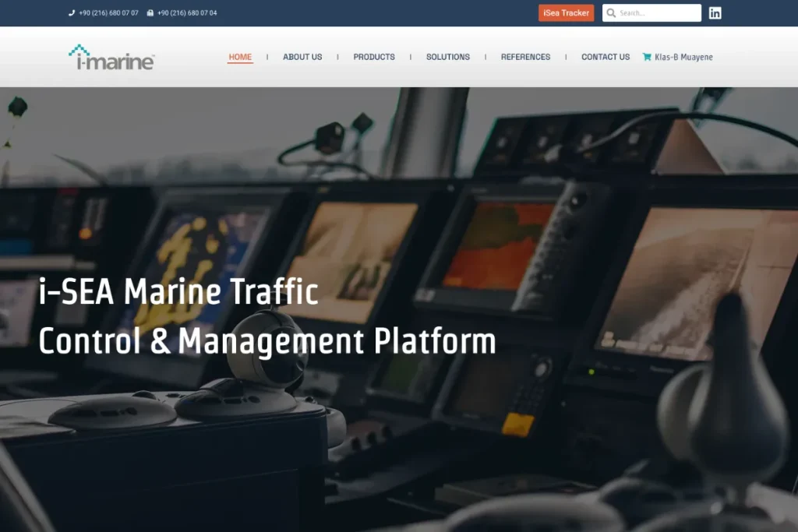The height and width of the screenshot is (532, 798).
Task: Click the phone handset icon
Action: 72,13
